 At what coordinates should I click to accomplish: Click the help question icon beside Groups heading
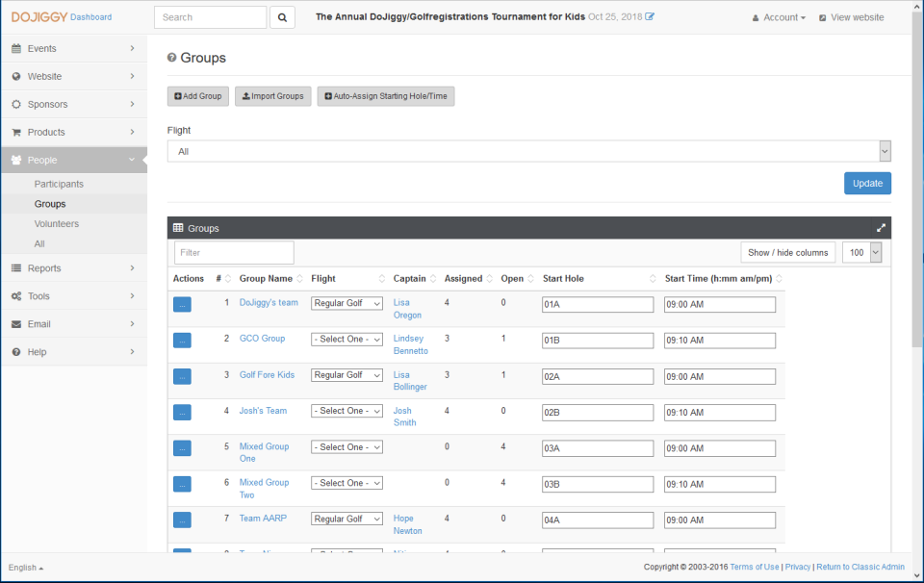(x=172, y=59)
